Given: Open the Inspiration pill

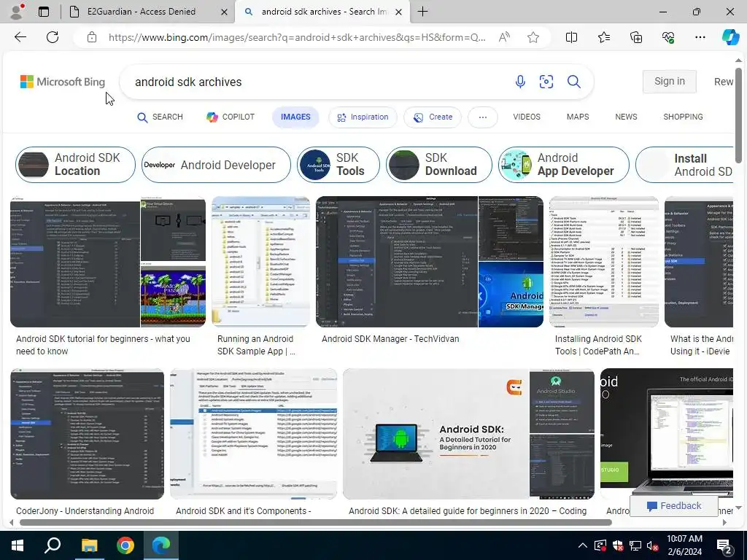Looking at the screenshot, I should [363, 117].
